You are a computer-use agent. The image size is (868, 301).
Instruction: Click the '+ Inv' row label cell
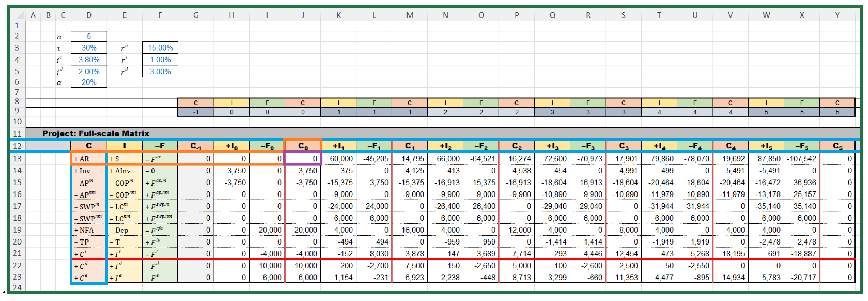tap(89, 171)
